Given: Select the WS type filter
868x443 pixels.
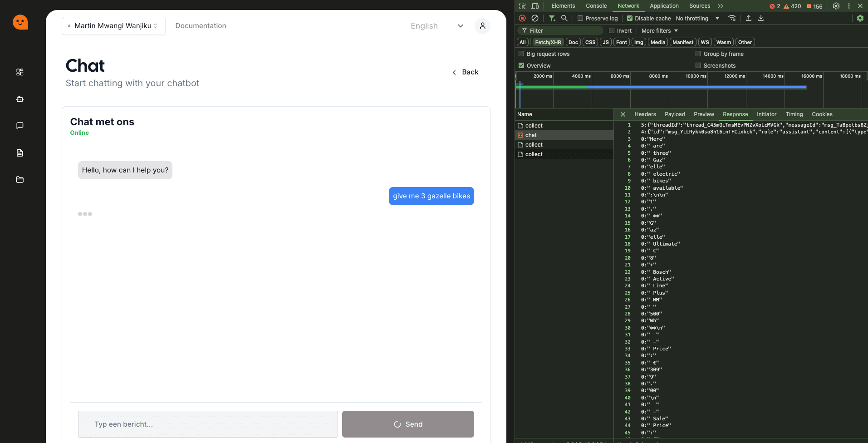Looking at the screenshot, I should [x=705, y=42].
